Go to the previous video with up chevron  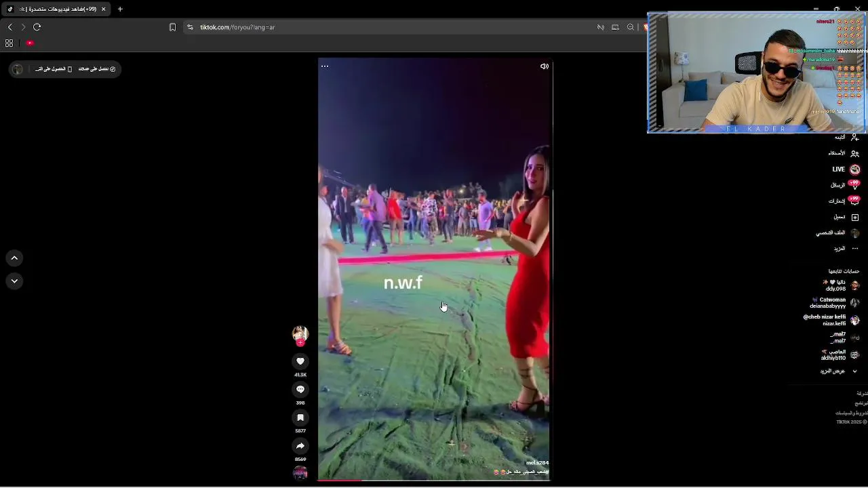click(x=14, y=258)
